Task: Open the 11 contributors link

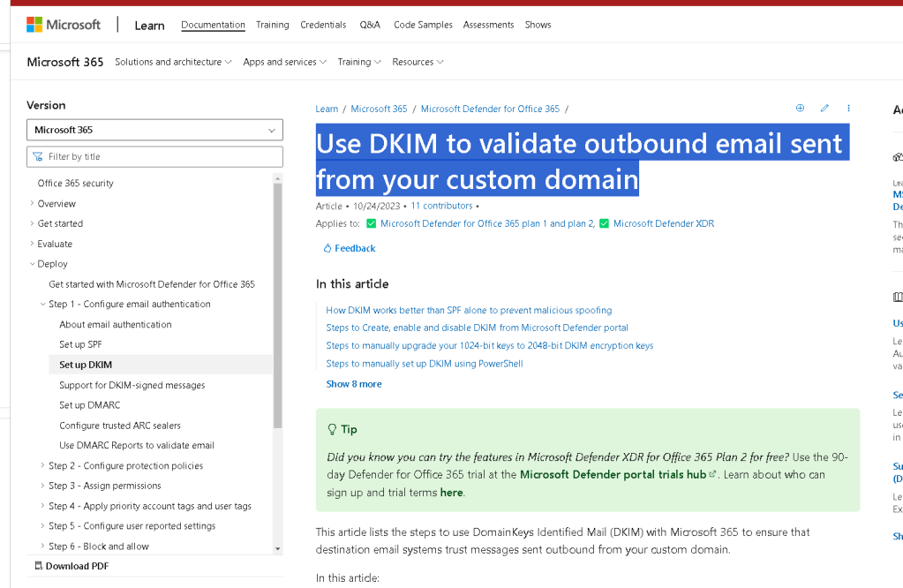Action: coord(441,206)
